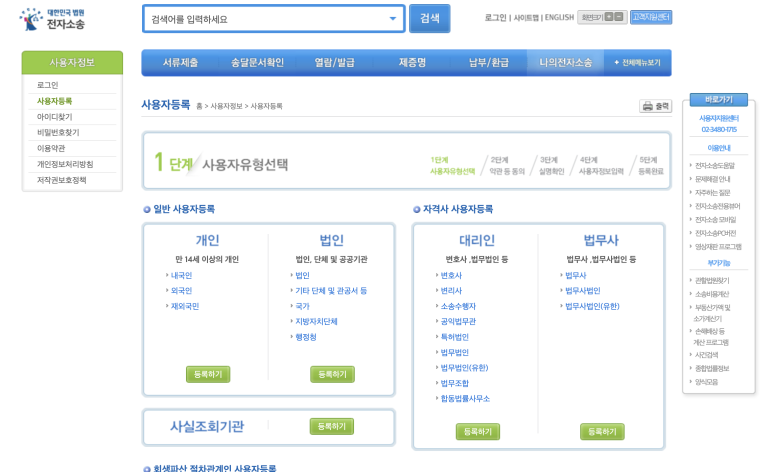Click 외국인 under 개인

tap(181, 290)
